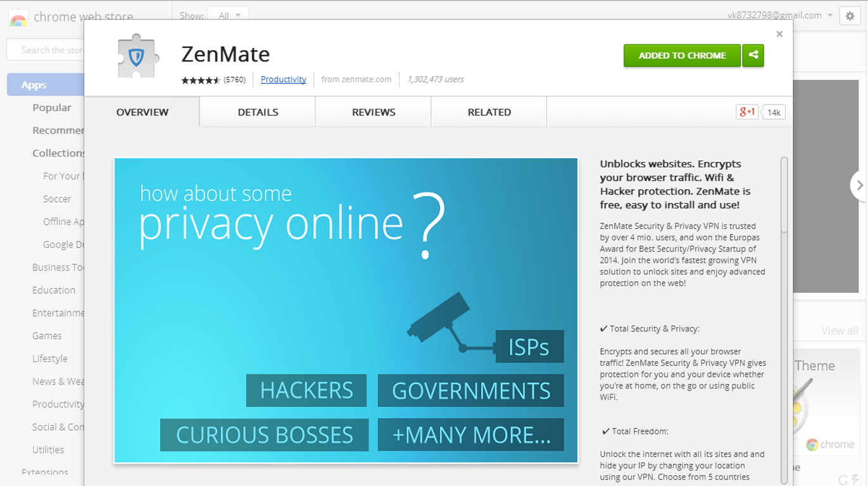Click the 'Total Freedom' heading
Image resolution: width=868 pixels, height=486 pixels.
[x=634, y=432]
